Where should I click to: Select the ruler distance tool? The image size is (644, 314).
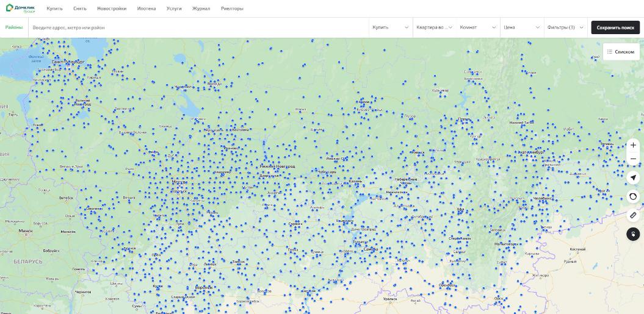pyautogui.click(x=633, y=215)
